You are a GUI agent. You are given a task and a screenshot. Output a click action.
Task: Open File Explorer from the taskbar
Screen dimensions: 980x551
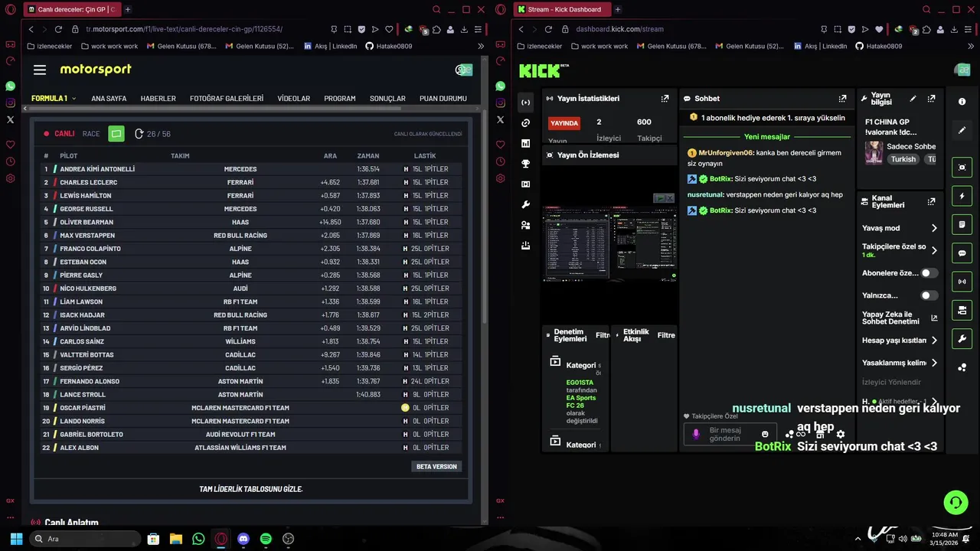(175, 539)
